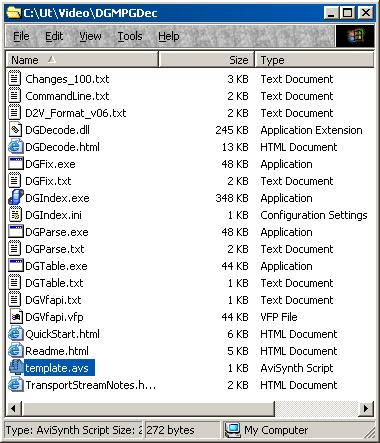This screenshot has height=443, width=380.
Task: Open the Edit menu
Action: click(54, 36)
